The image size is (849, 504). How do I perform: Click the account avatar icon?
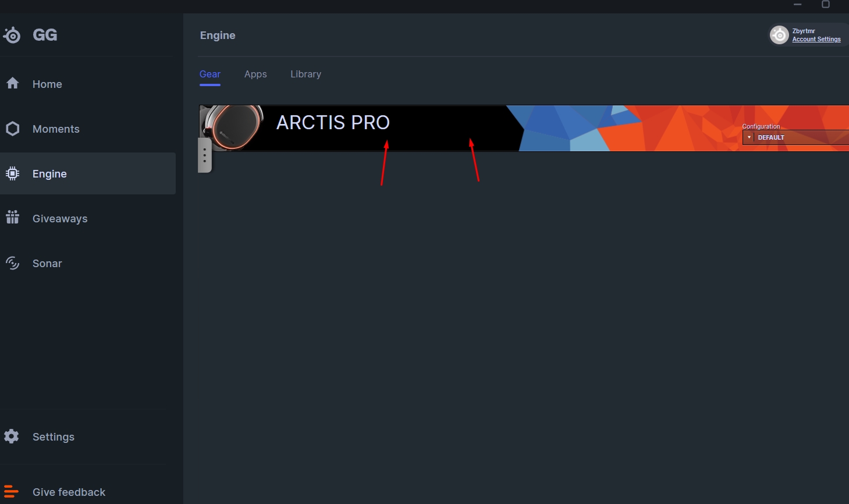(x=779, y=35)
